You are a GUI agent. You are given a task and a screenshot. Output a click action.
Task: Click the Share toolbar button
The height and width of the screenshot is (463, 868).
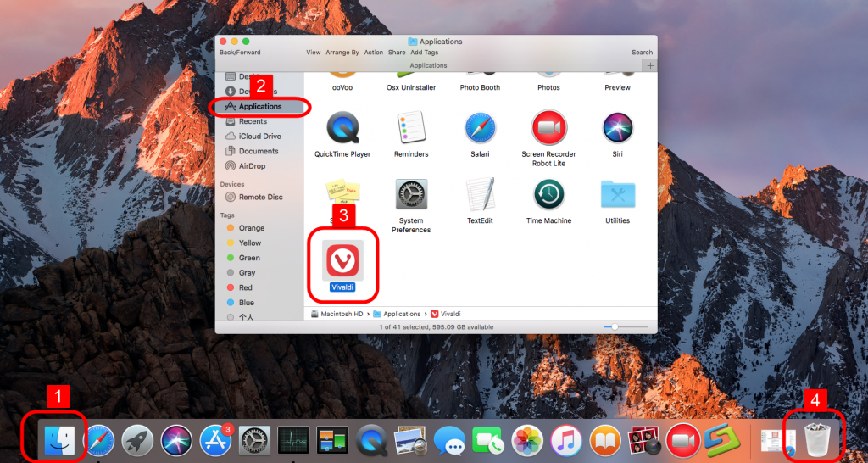click(x=397, y=53)
